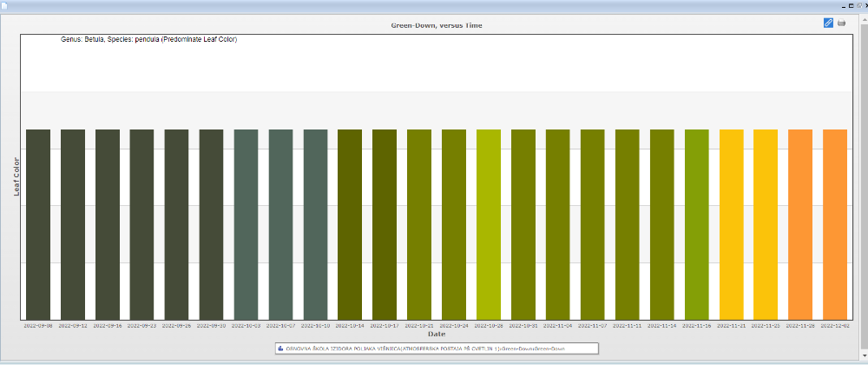Click the orange bar for 2022-11-28
Viewport: 868px width, 365px height.
coord(800,224)
